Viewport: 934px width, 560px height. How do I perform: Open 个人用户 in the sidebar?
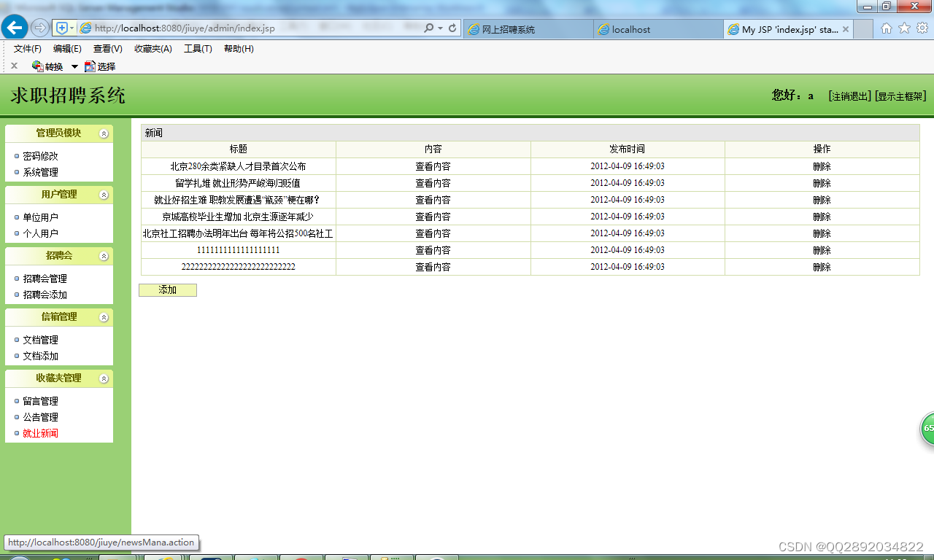coord(40,233)
